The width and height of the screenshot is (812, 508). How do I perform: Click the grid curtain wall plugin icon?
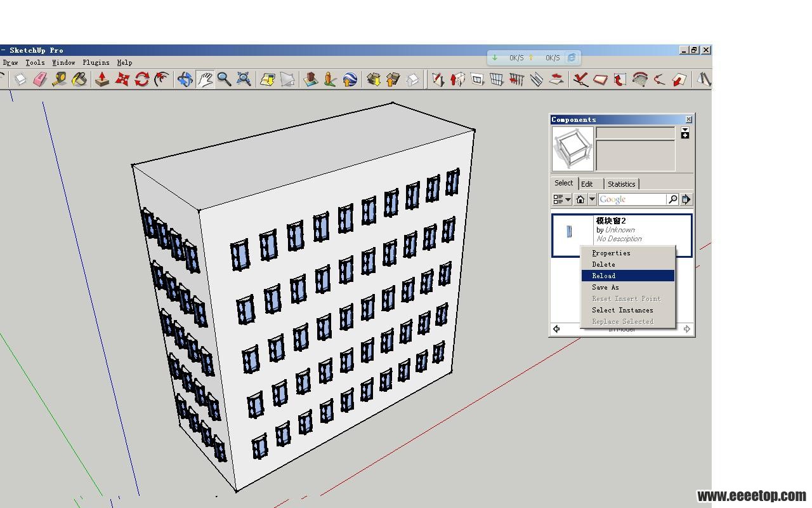(x=497, y=79)
